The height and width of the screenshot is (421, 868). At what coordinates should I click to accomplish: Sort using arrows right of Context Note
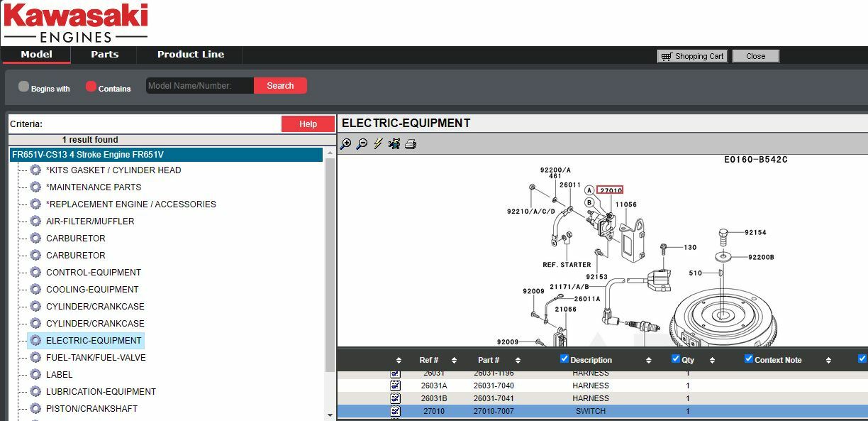pyautogui.click(x=828, y=361)
